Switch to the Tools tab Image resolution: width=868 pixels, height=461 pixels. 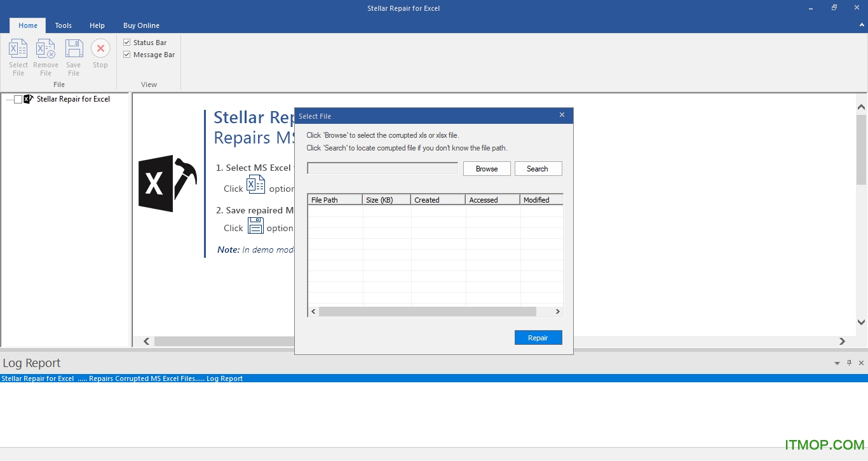[63, 25]
